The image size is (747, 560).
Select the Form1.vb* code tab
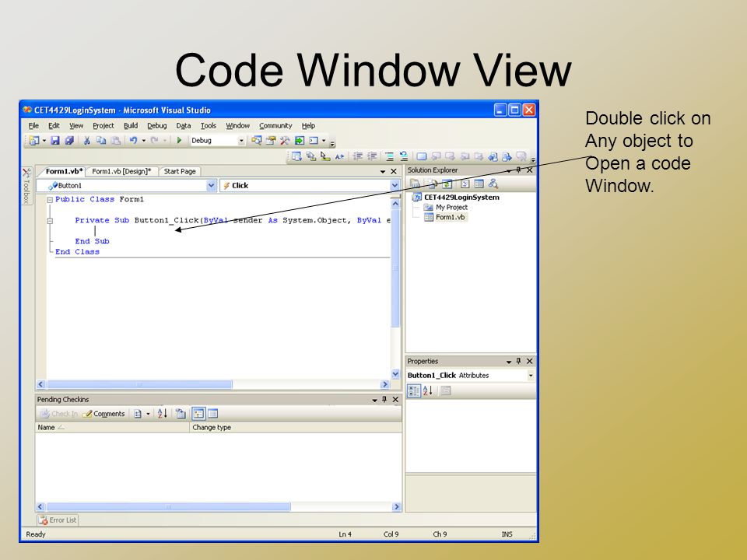click(x=65, y=171)
